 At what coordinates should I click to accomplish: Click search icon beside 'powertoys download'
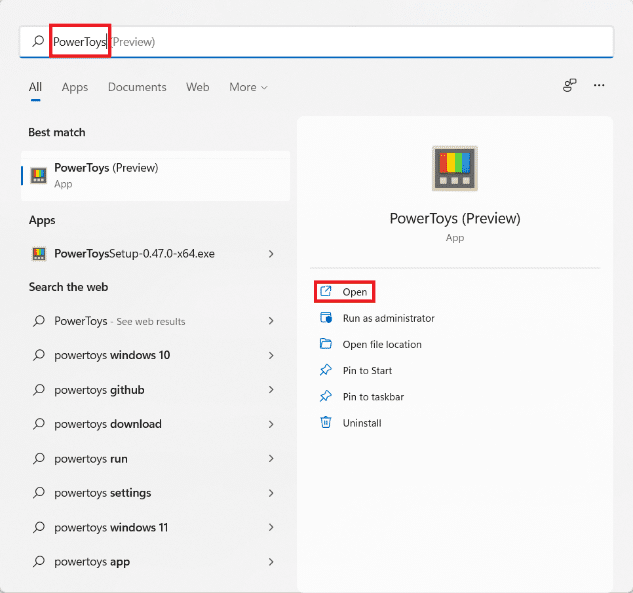pyautogui.click(x=39, y=424)
